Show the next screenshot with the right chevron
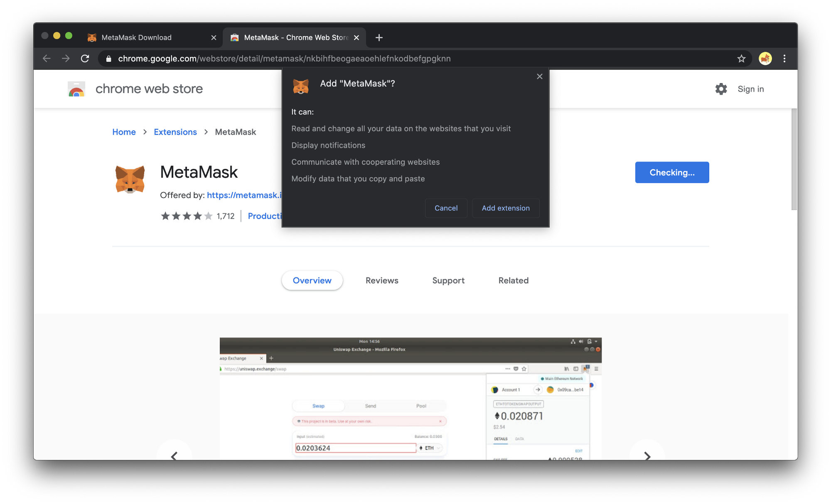Viewport: 831px width, 504px height. [647, 455]
